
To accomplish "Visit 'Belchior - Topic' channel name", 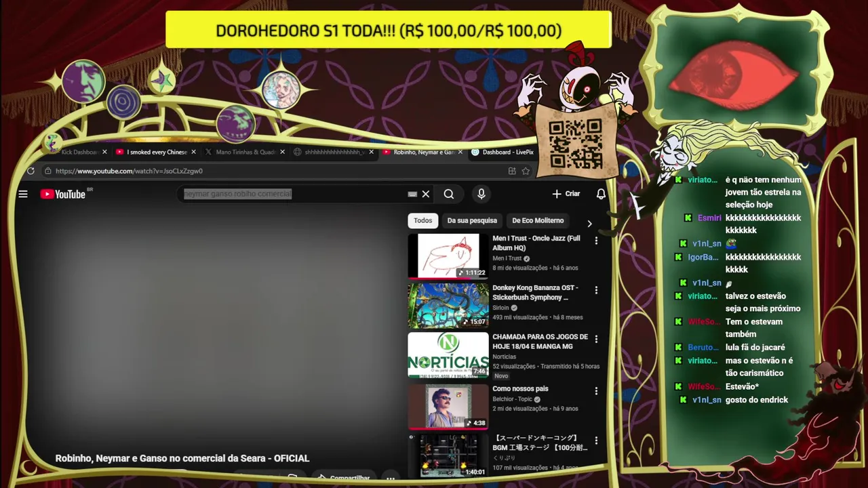I will (512, 399).
